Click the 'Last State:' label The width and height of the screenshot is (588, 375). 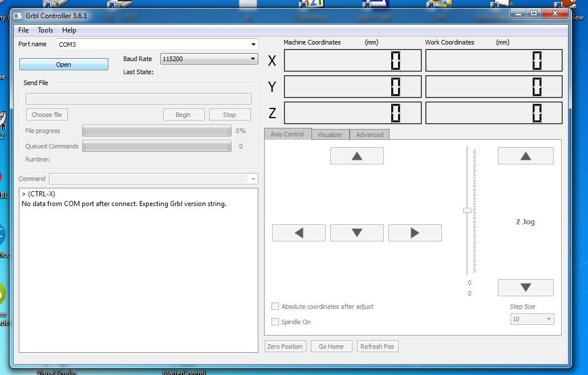click(139, 72)
